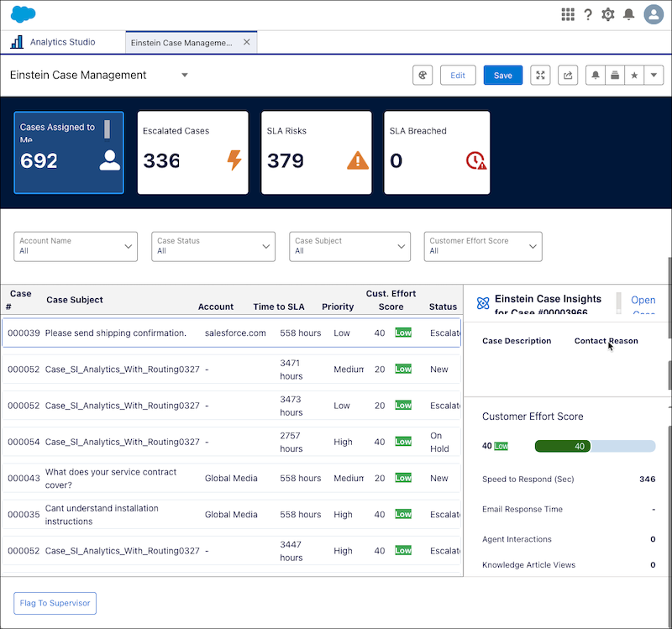Open the notifications bell in header
The width and height of the screenshot is (672, 629).
[628, 14]
